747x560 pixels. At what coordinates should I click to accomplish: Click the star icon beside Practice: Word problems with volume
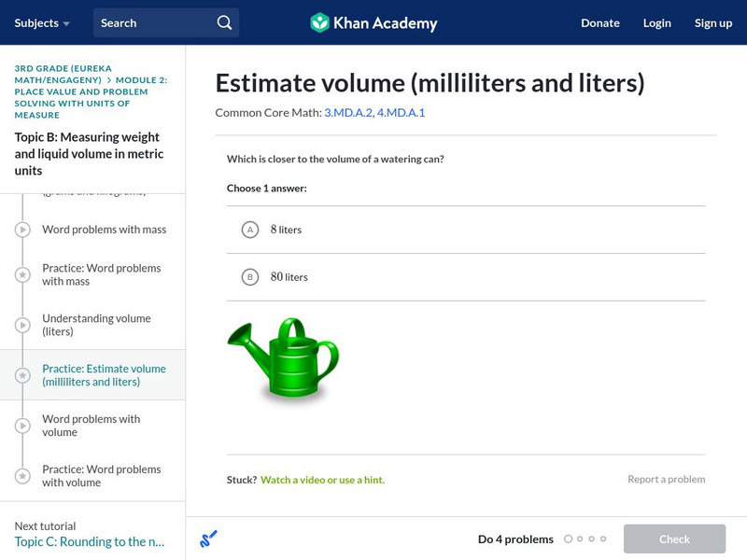pos(22,475)
